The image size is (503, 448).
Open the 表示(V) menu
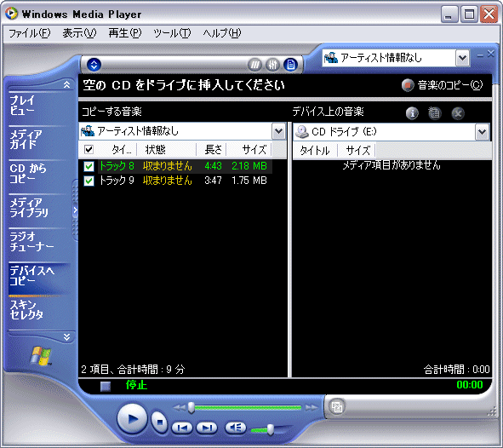(79, 33)
